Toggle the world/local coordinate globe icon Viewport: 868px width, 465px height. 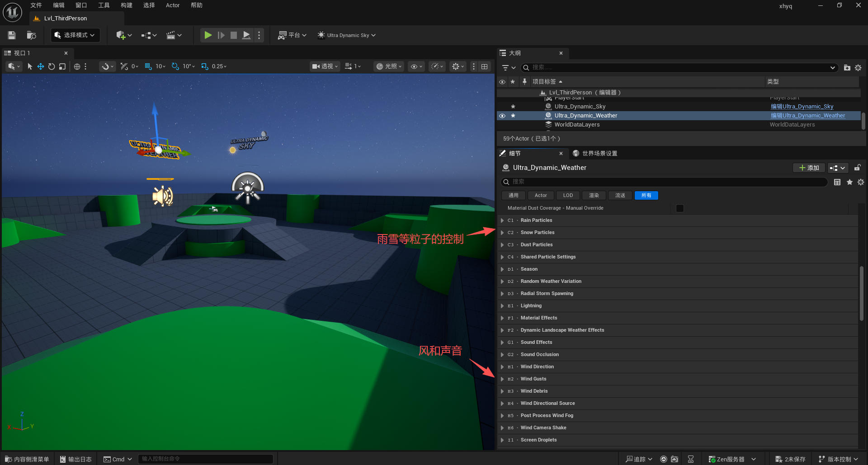click(x=77, y=66)
